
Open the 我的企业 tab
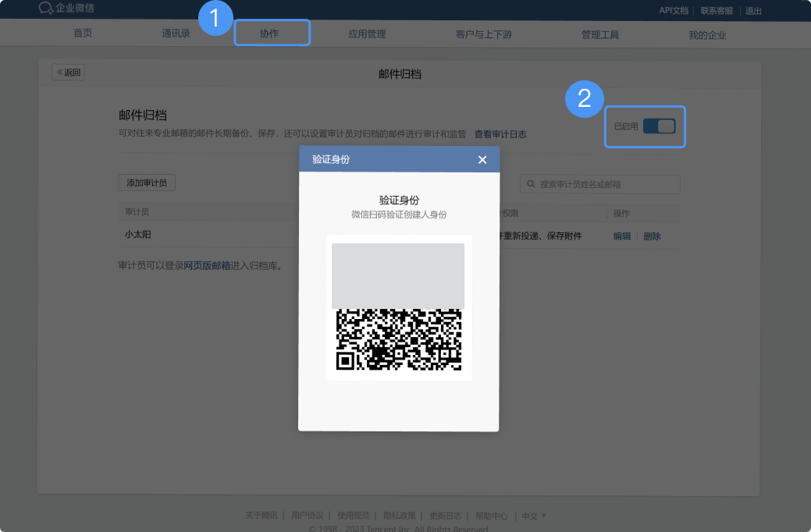(x=707, y=35)
